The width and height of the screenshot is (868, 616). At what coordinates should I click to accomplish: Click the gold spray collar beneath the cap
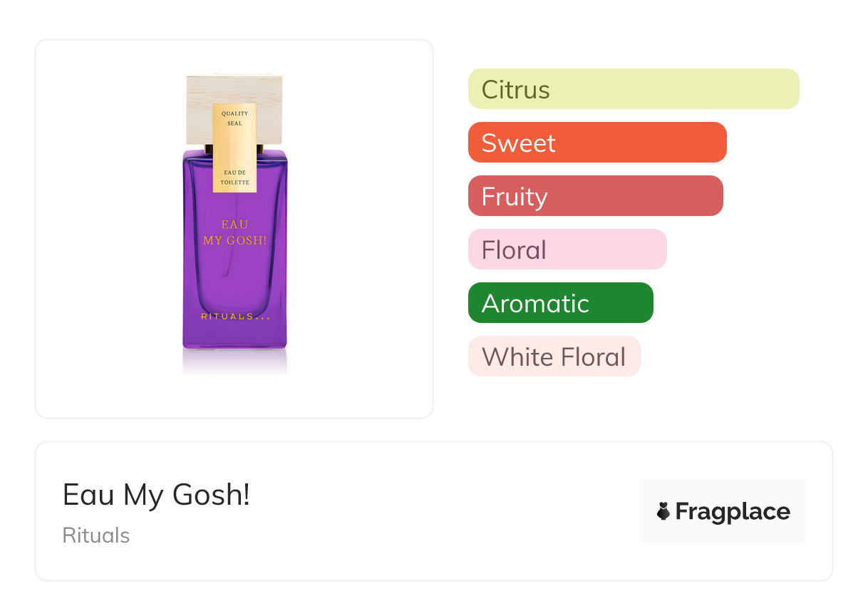click(209, 149)
